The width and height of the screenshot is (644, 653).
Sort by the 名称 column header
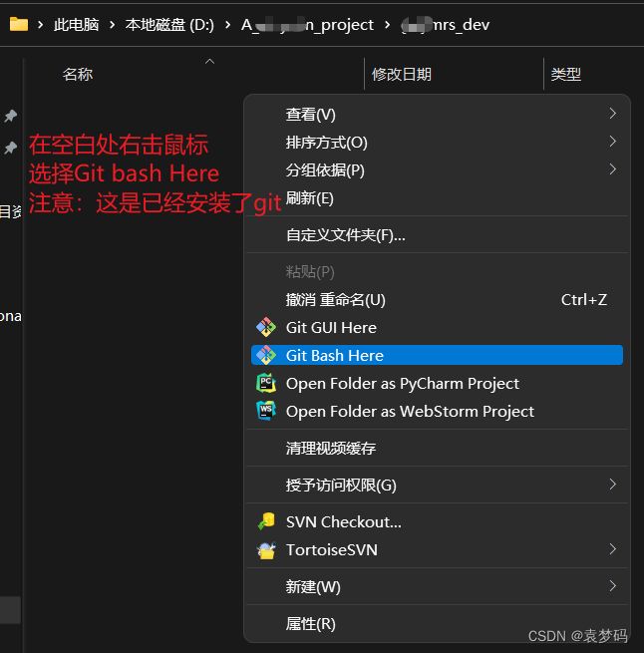point(78,74)
